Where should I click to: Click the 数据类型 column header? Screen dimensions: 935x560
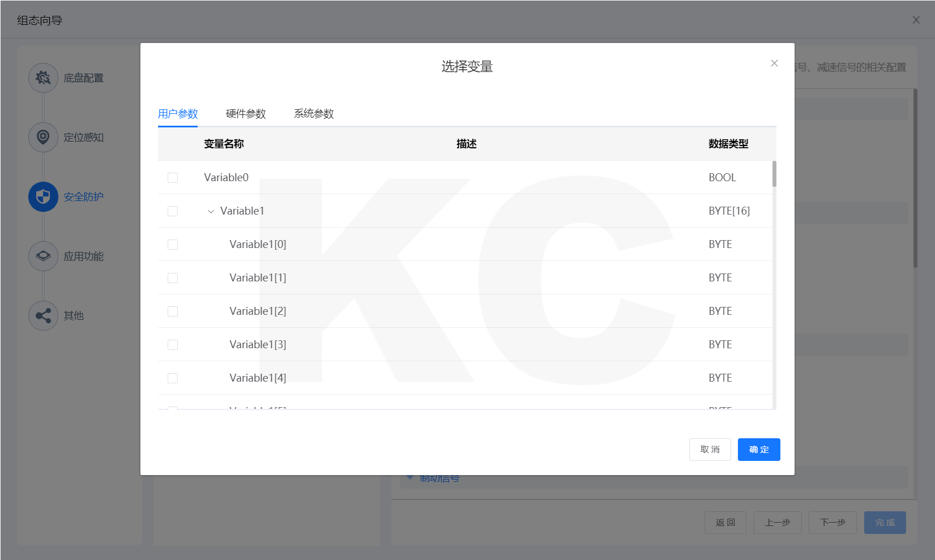pyautogui.click(x=728, y=144)
